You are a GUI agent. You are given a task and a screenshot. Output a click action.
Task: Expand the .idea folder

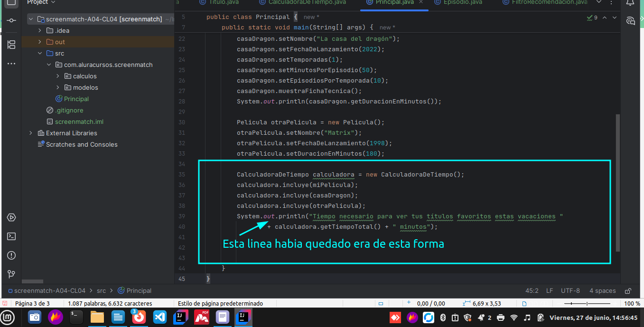40,30
